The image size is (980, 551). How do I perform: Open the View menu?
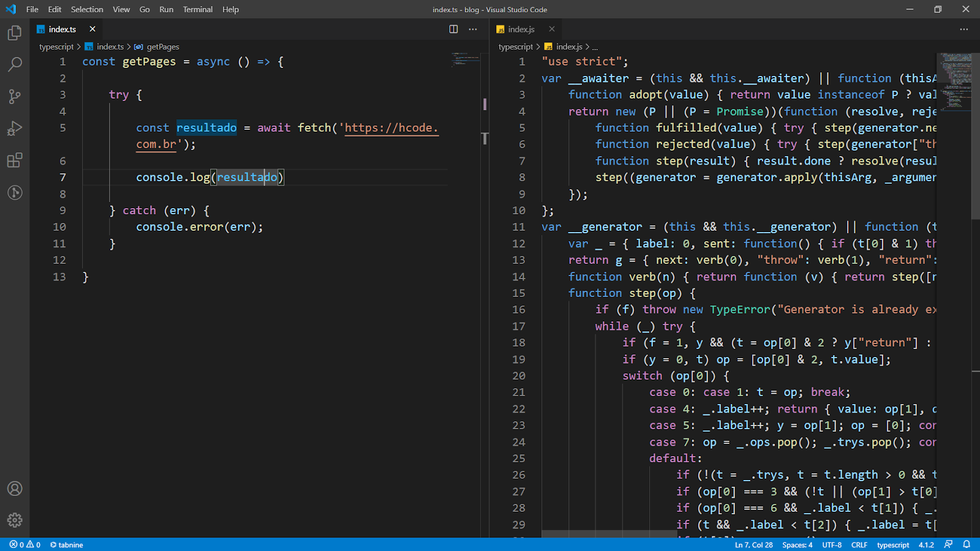(121, 9)
